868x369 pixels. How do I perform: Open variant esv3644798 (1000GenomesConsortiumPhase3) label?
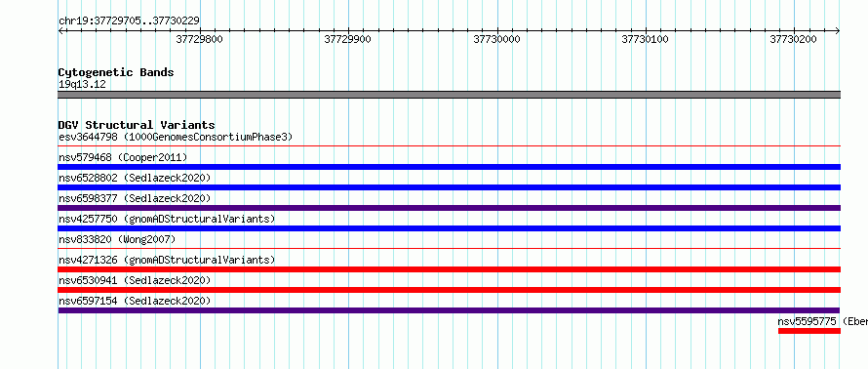[x=176, y=137]
